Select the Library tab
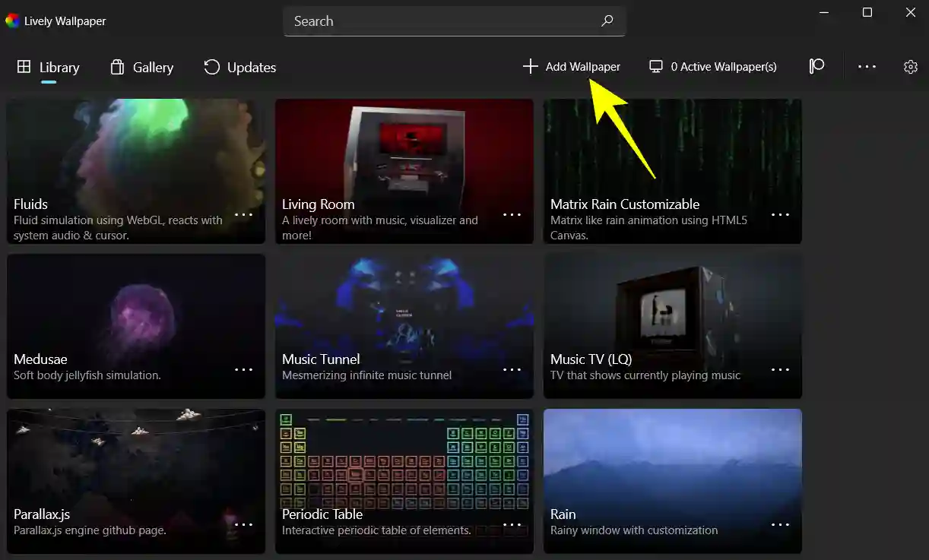Image resolution: width=929 pixels, height=560 pixels. [x=47, y=67]
